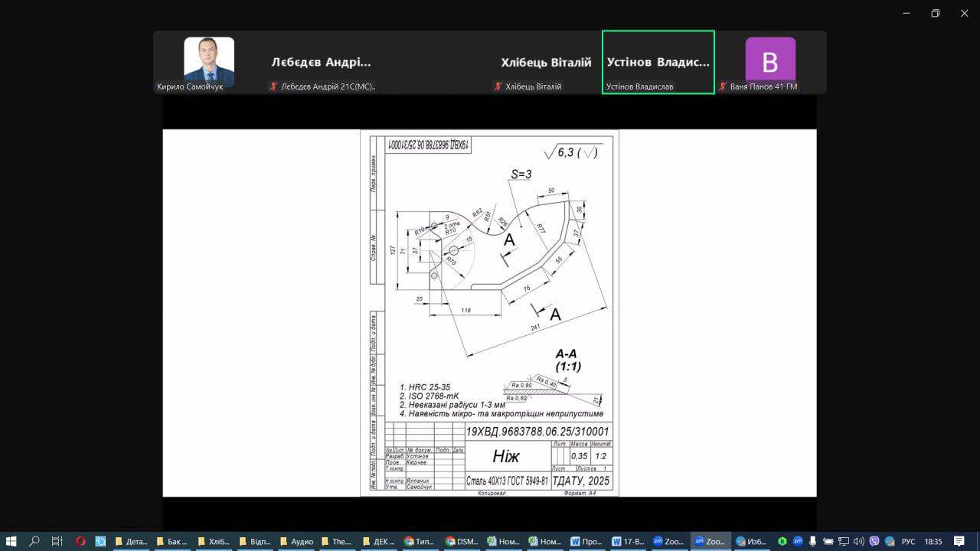Viewport: 980px width, 551px height.
Task: Open the Аудио folder taskbar item
Action: (296, 541)
